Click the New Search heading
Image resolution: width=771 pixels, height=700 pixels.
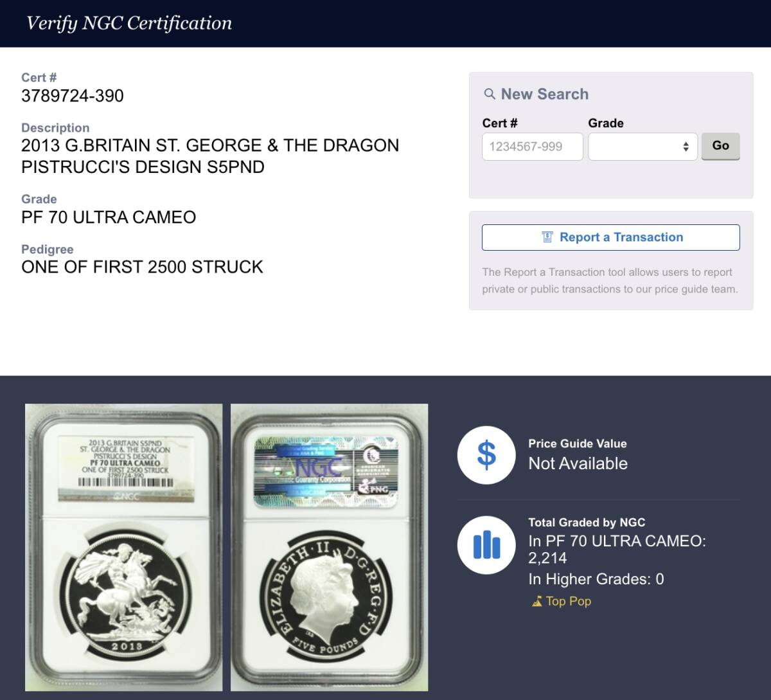(545, 94)
